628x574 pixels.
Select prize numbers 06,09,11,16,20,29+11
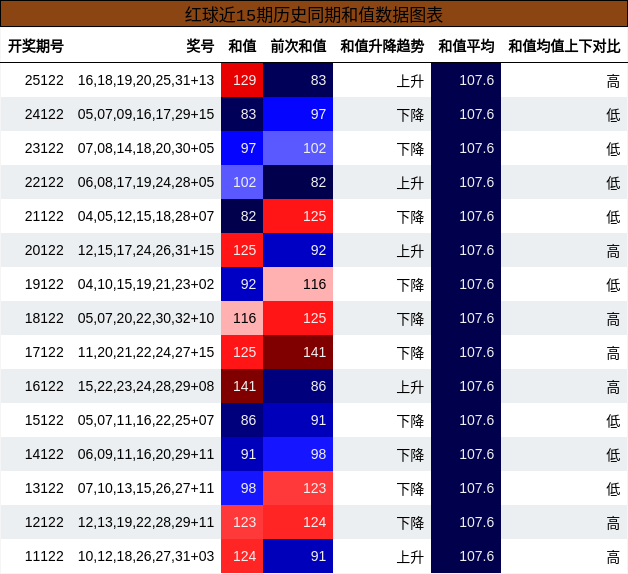pos(146,455)
